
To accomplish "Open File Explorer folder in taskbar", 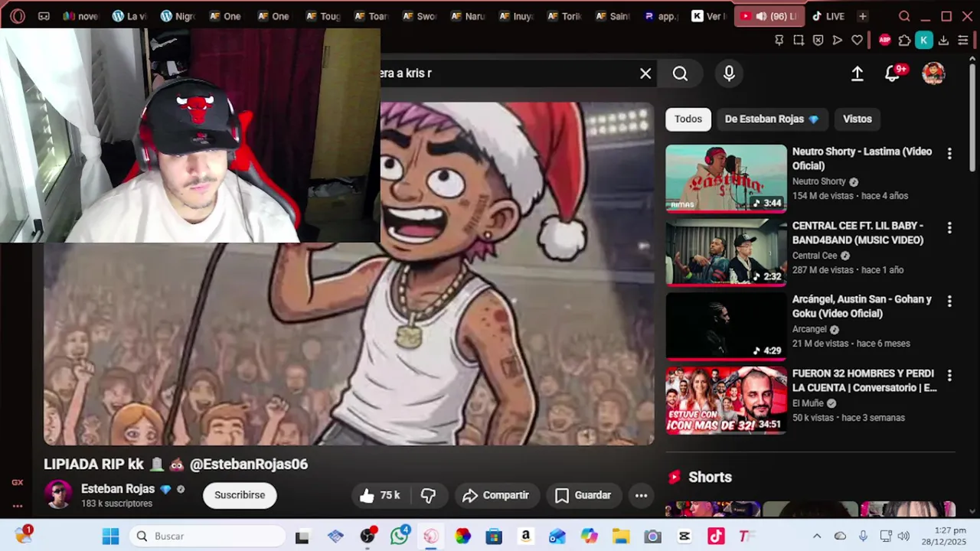I will click(620, 536).
